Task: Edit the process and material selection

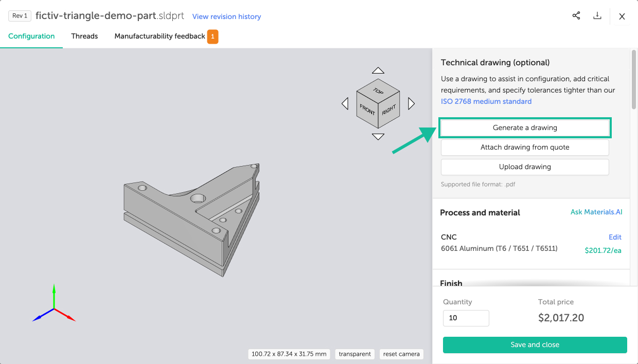Action: pyautogui.click(x=615, y=237)
